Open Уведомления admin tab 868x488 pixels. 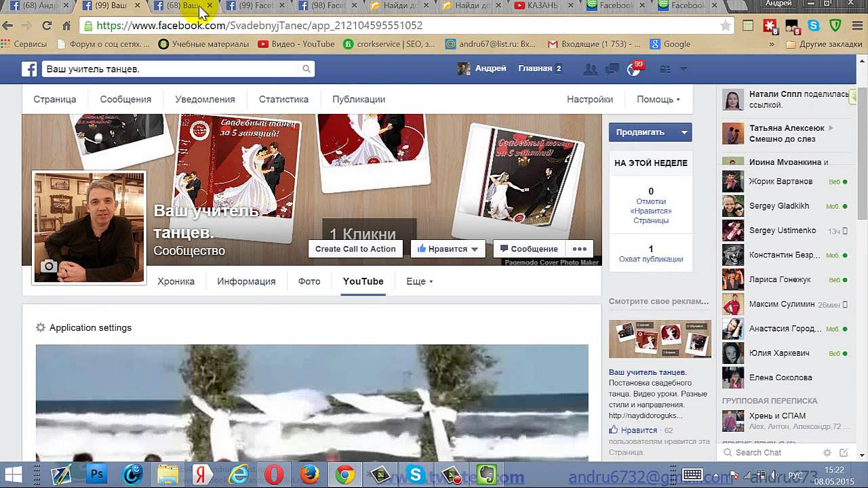click(205, 99)
